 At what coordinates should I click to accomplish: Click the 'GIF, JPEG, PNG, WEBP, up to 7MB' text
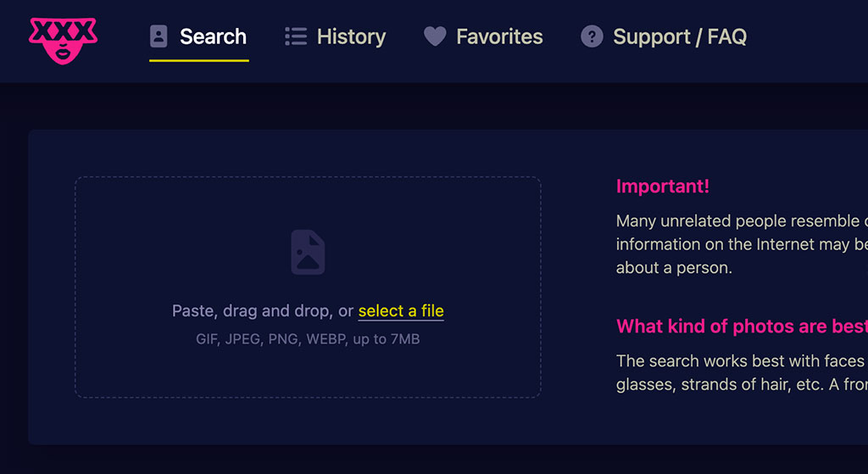point(308,339)
